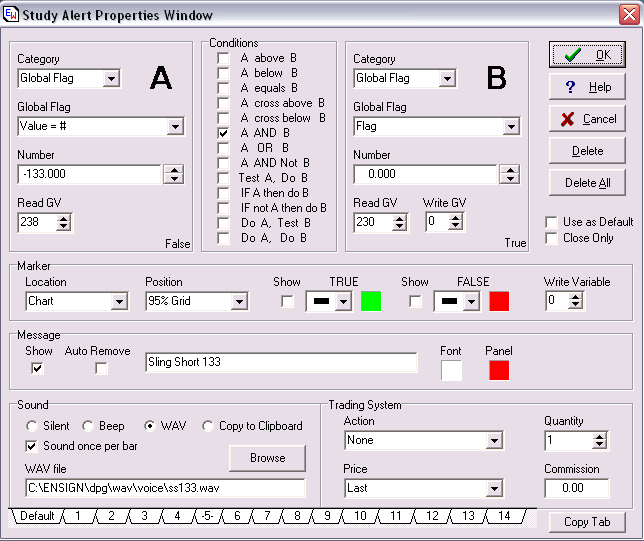Click the WAV file path field
The image size is (644, 541).
[165, 488]
